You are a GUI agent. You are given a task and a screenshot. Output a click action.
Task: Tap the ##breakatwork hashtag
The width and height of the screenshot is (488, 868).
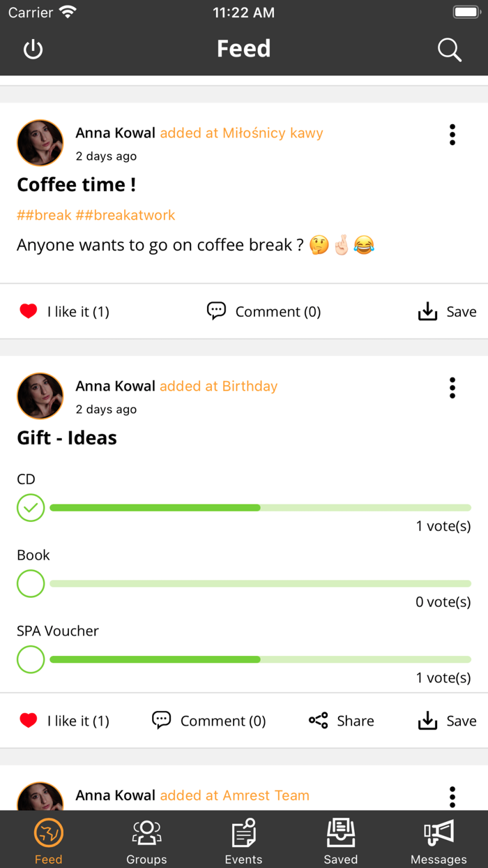[125, 215]
